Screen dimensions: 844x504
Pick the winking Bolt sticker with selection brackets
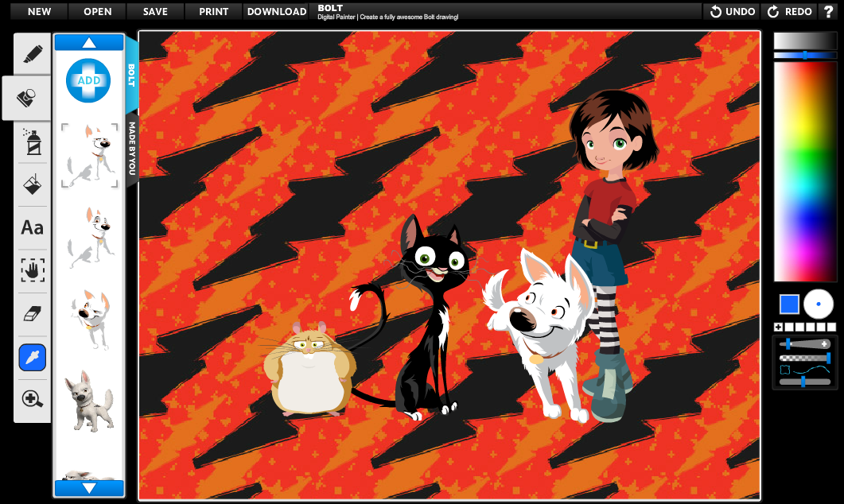click(89, 156)
